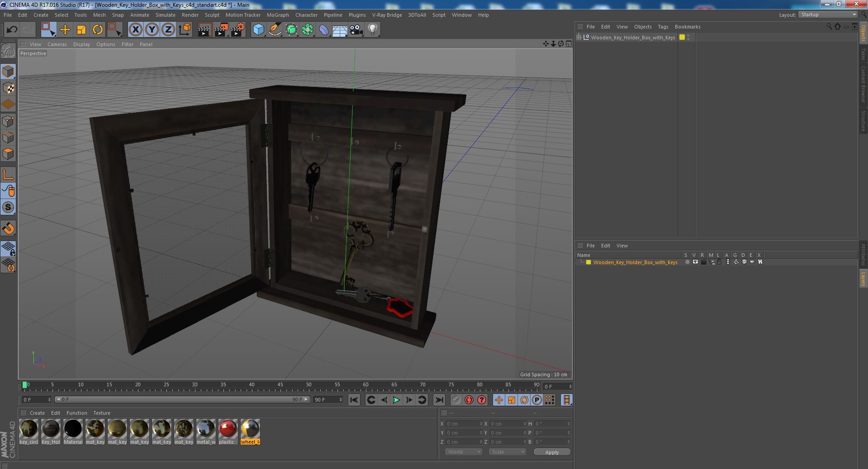Toggle visibility for Wooden_Key_Holder layer
The height and width of the screenshot is (469, 868).
pyautogui.click(x=695, y=262)
